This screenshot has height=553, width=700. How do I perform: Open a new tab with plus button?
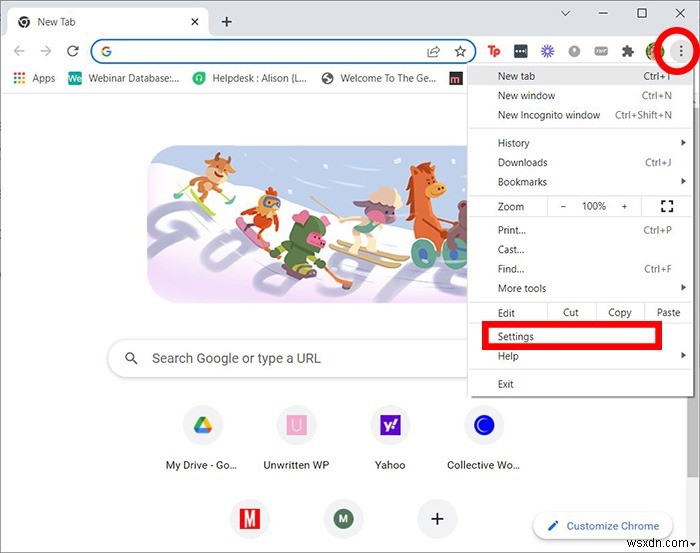[x=226, y=21]
